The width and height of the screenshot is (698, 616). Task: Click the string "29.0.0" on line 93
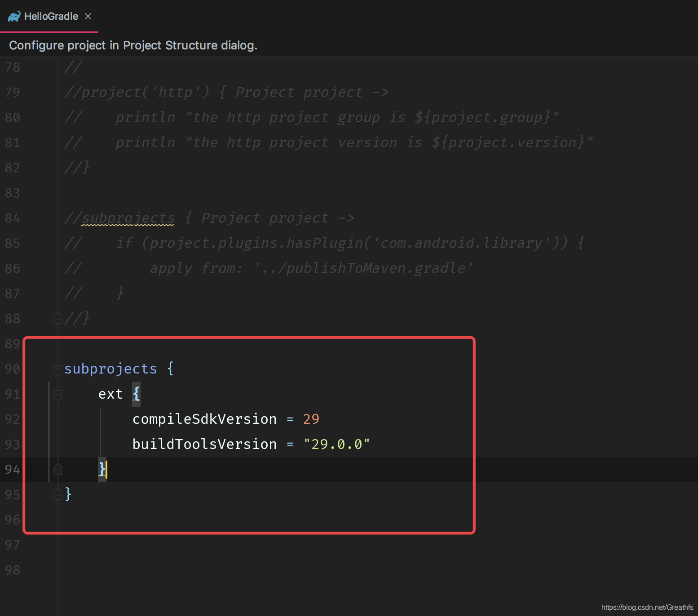pos(336,444)
